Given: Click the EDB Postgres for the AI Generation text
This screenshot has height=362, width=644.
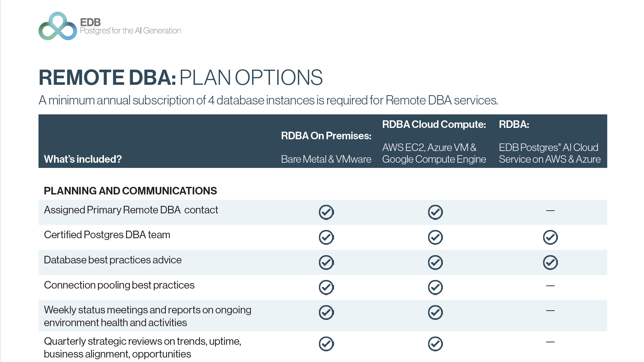Looking at the screenshot, I should [131, 27].
